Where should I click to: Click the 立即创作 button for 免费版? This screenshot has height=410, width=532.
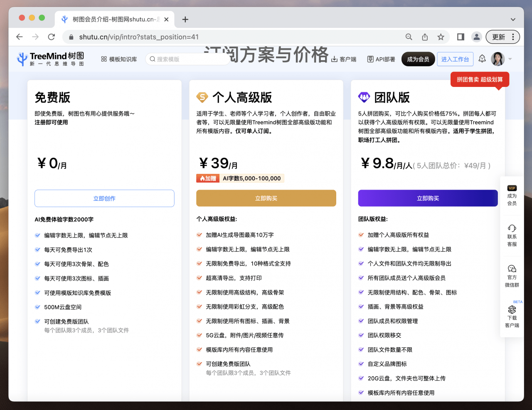pyautogui.click(x=104, y=198)
